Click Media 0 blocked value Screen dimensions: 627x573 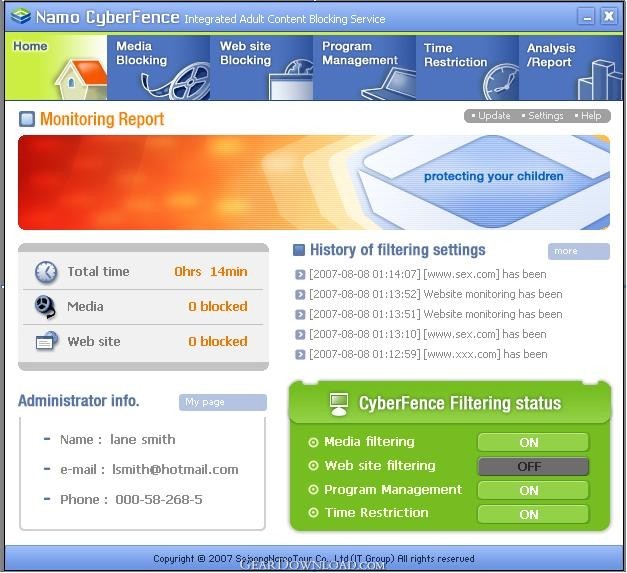pos(218,307)
